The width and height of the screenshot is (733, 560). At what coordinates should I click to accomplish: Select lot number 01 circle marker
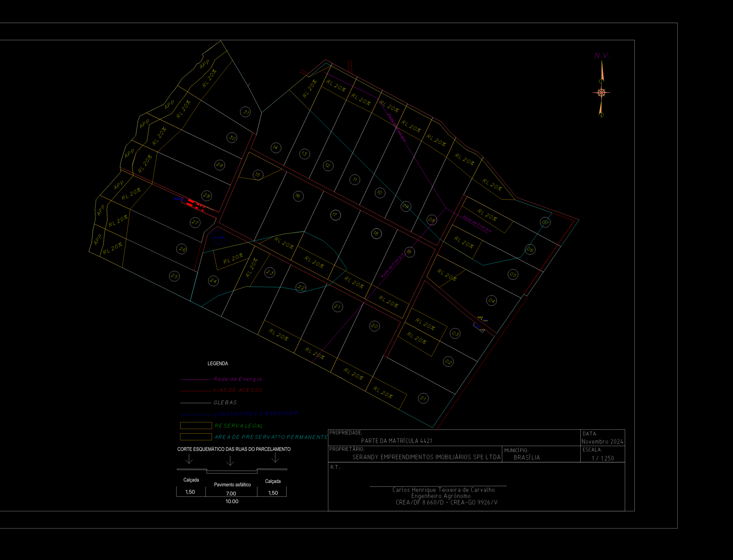click(423, 398)
